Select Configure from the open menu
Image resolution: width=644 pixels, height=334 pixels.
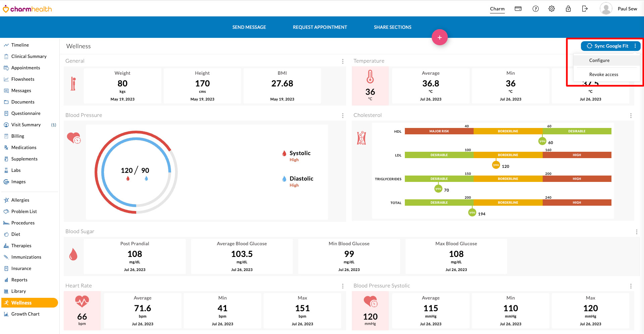[599, 60]
